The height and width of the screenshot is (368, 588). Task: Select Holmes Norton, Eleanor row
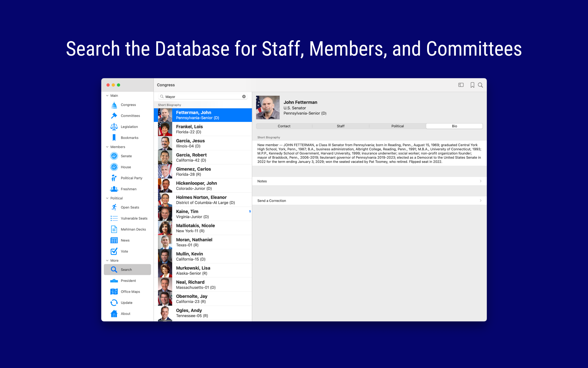[x=203, y=200]
